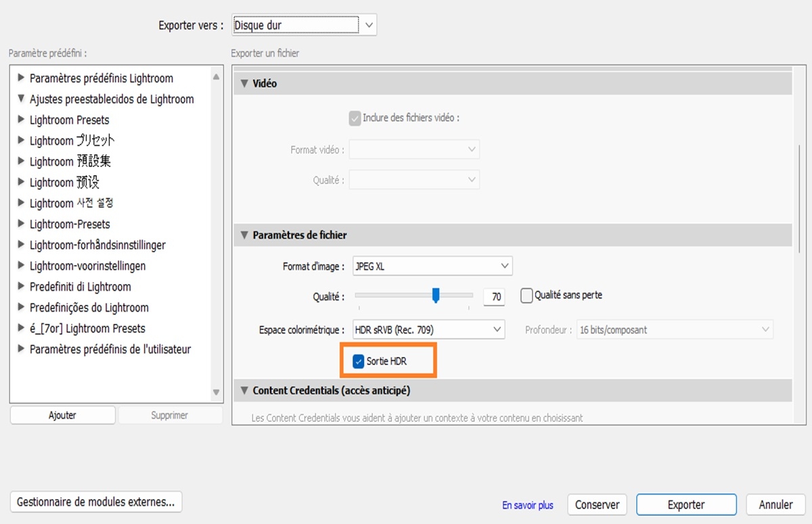Click the Exporter button
This screenshot has height=524, width=812.
686,504
